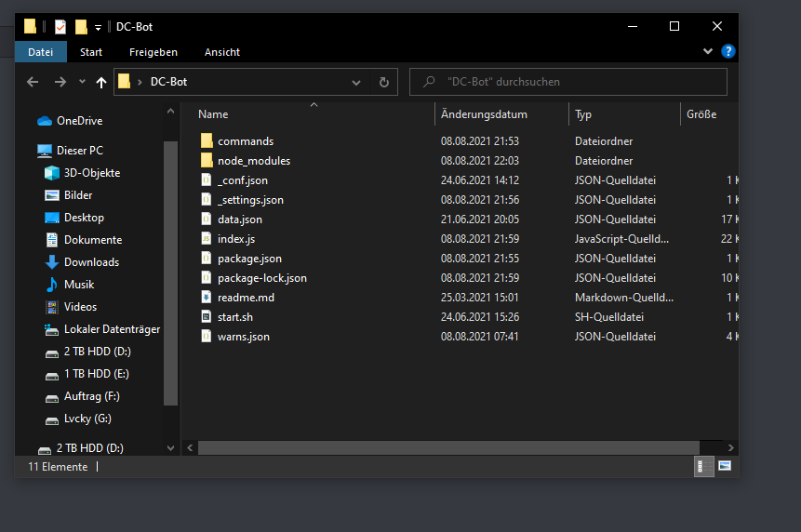The width and height of the screenshot is (801, 532).
Task: Click the Help question mark icon
Action: [728, 52]
